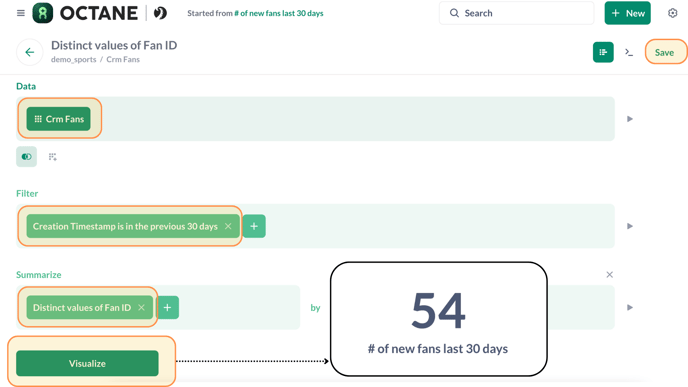Open the notebook editor view icon
The image size is (688, 387).
[603, 52]
